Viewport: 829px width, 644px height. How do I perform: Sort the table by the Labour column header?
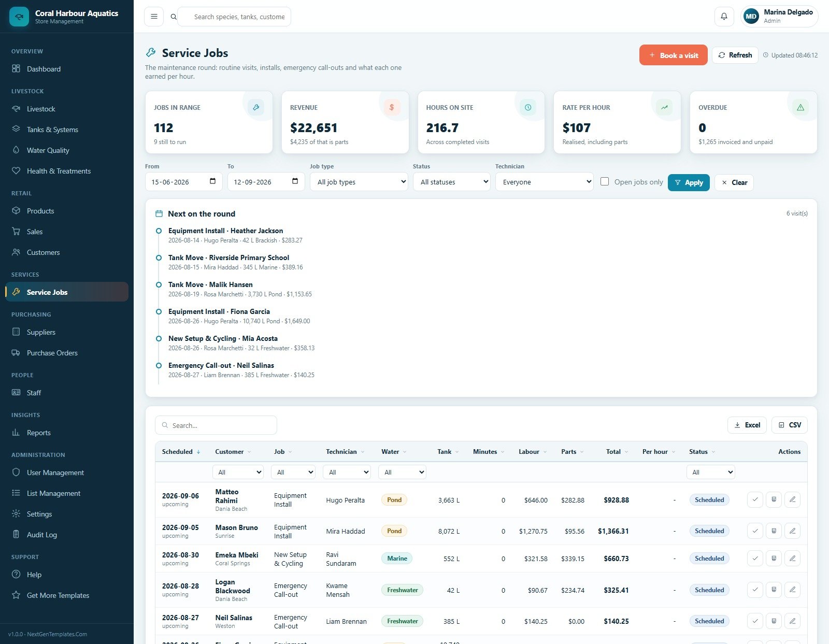tap(533, 452)
